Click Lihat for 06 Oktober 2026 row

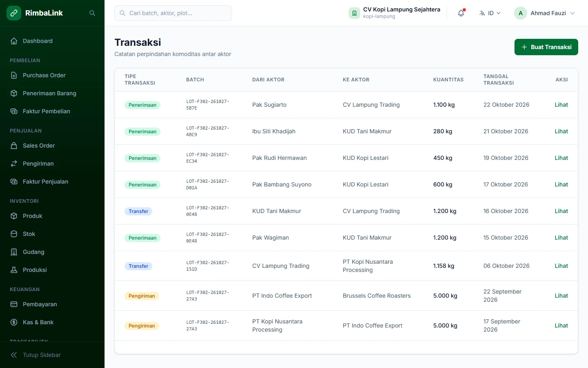pos(561,266)
